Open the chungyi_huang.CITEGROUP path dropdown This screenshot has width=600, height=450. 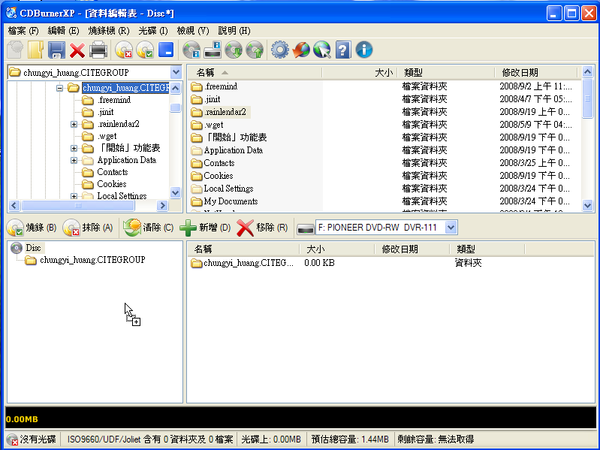pyautogui.click(x=176, y=72)
